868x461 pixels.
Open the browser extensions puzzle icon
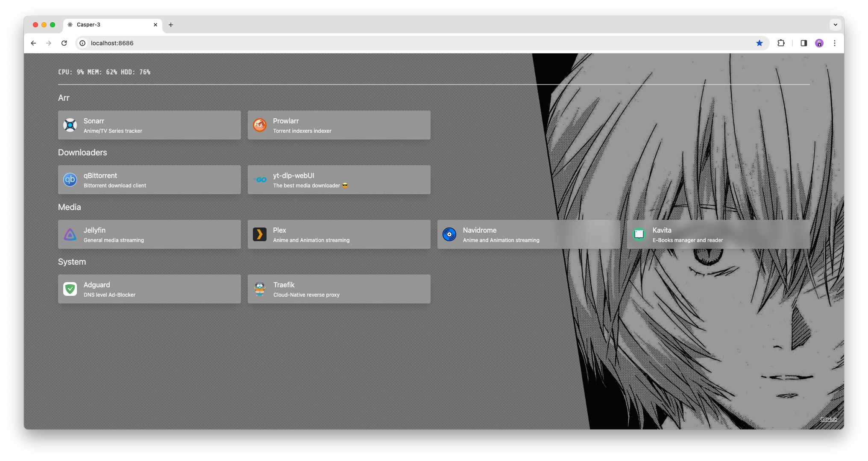[x=781, y=43]
